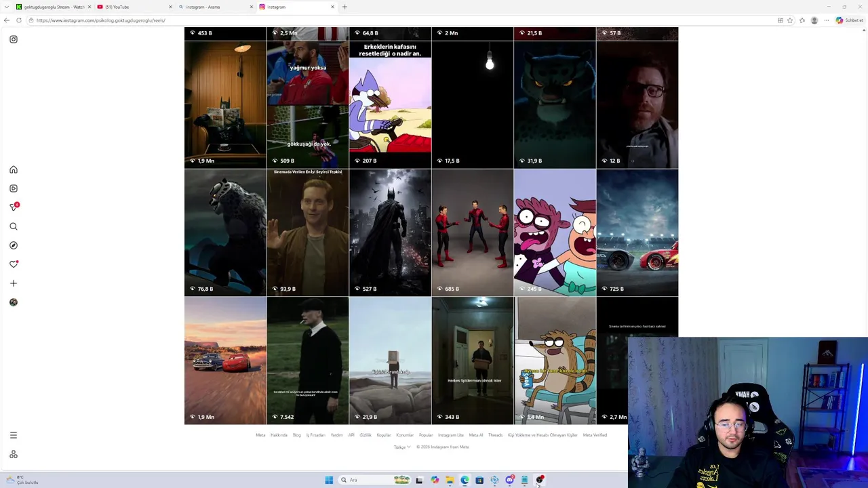Screen dimensions: 868x488
Task: Select the active Instagram tab
Action: (x=296, y=7)
